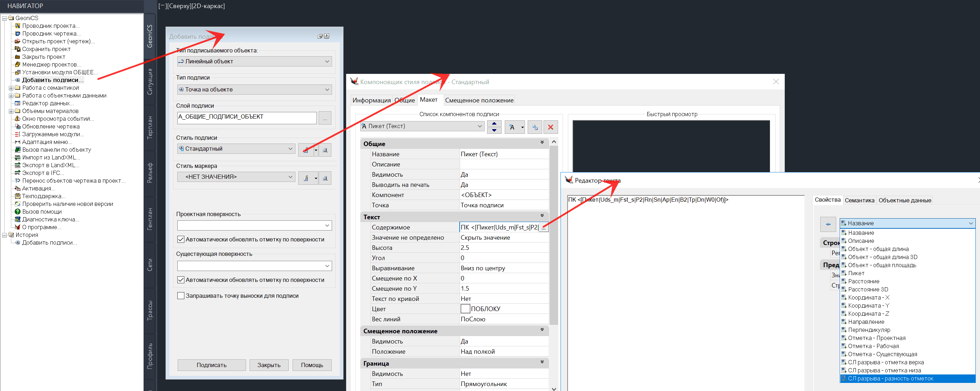Image resolution: width=980 pixels, height=391 pixels.
Task: Click ПОБЛОКУ color swatch
Action: (465, 309)
